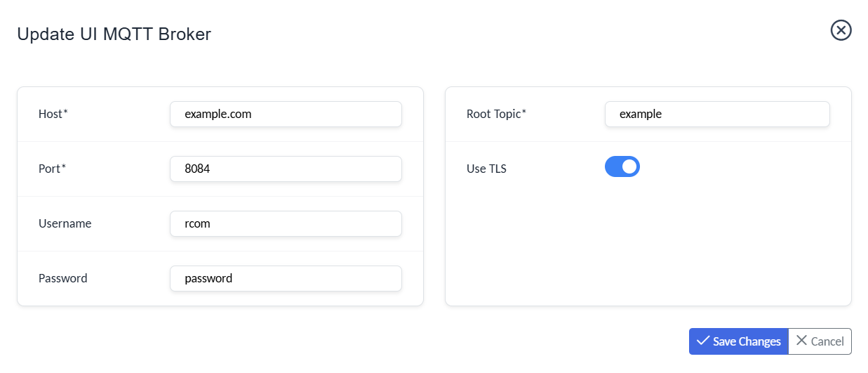Cancel the broker update
868x373 pixels.
[x=820, y=341]
